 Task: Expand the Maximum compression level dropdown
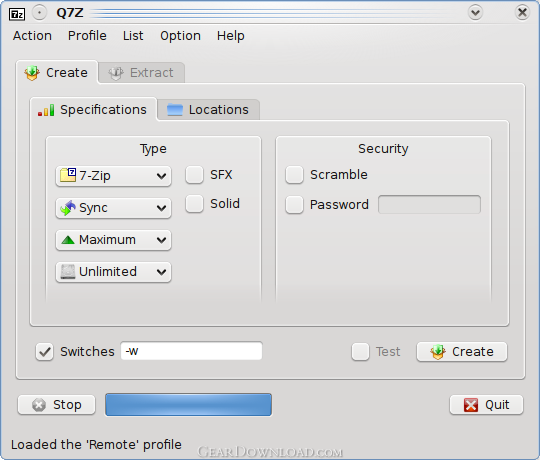(113, 240)
